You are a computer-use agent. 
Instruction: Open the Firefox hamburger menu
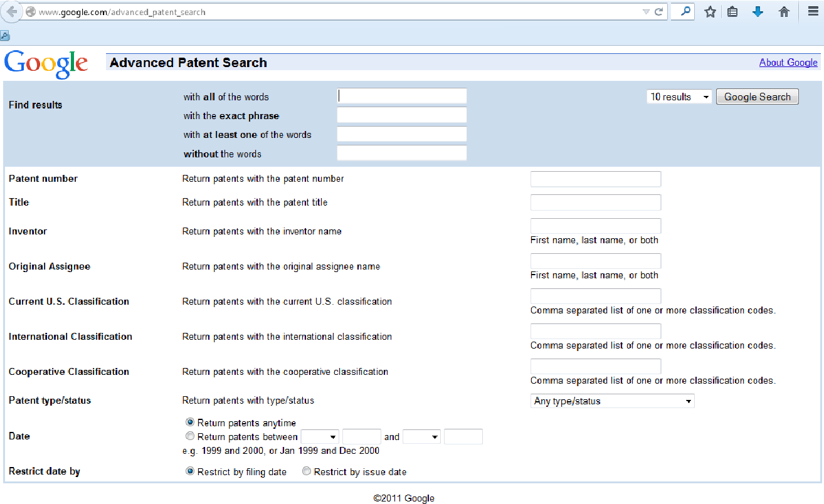coord(812,12)
